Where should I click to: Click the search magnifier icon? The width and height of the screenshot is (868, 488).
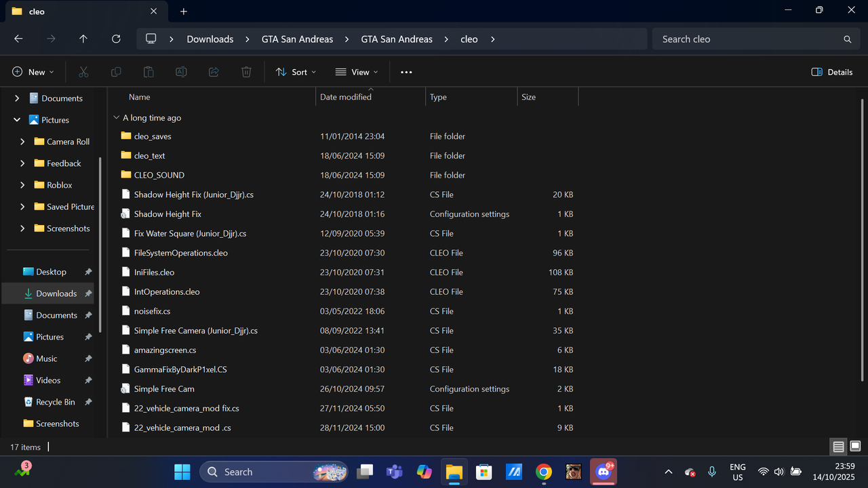(847, 39)
